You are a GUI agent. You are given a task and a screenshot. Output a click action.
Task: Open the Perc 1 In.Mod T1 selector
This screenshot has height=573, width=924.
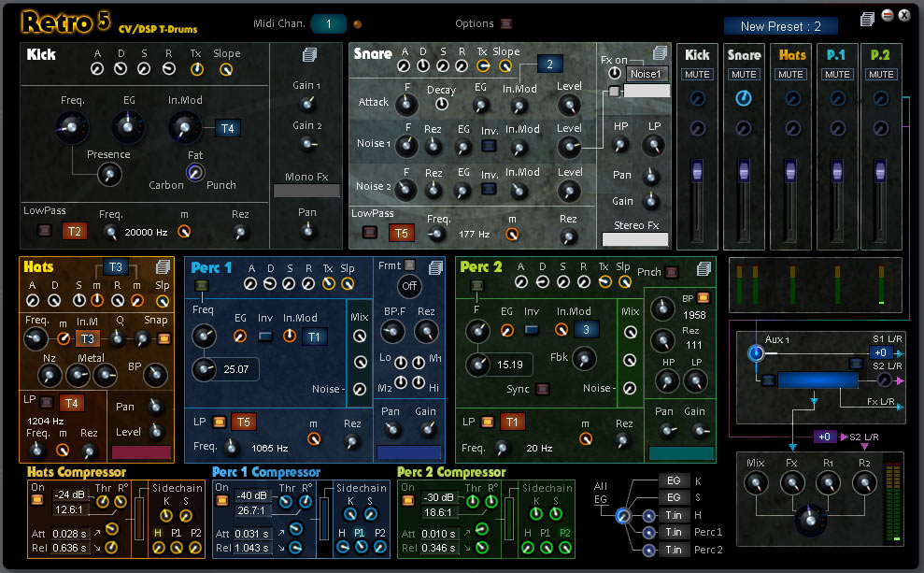point(314,337)
